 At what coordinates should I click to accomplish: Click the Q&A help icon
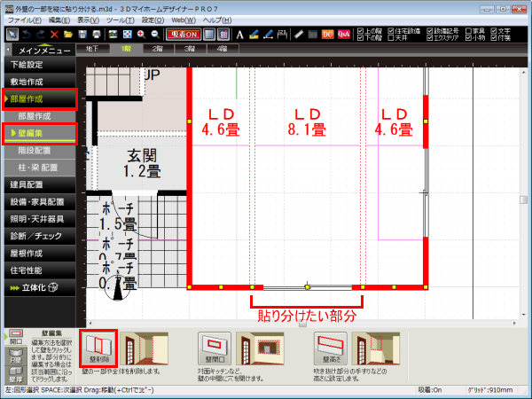pyautogui.click(x=342, y=34)
